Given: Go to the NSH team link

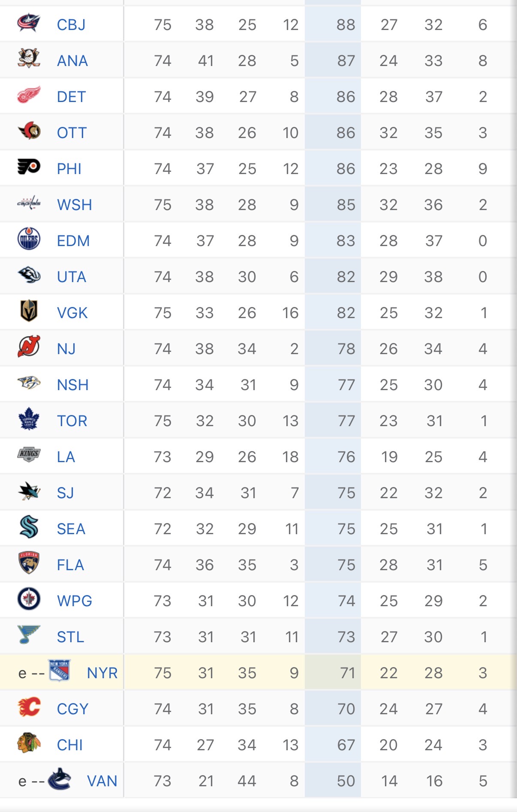Looking at the screenshot, I should point(73,385).
